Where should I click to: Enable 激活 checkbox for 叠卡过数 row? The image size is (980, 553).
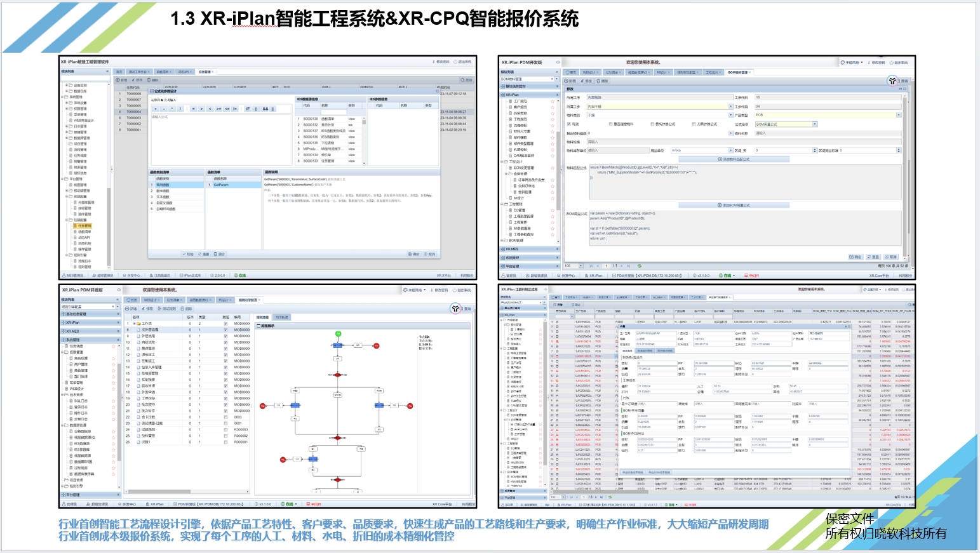point(225,417)
